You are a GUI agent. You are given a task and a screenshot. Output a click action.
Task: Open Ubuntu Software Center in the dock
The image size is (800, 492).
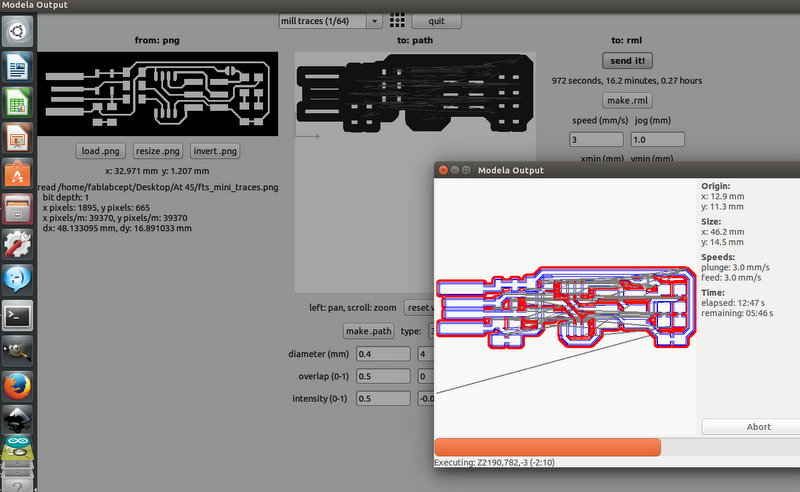point(18,174)
